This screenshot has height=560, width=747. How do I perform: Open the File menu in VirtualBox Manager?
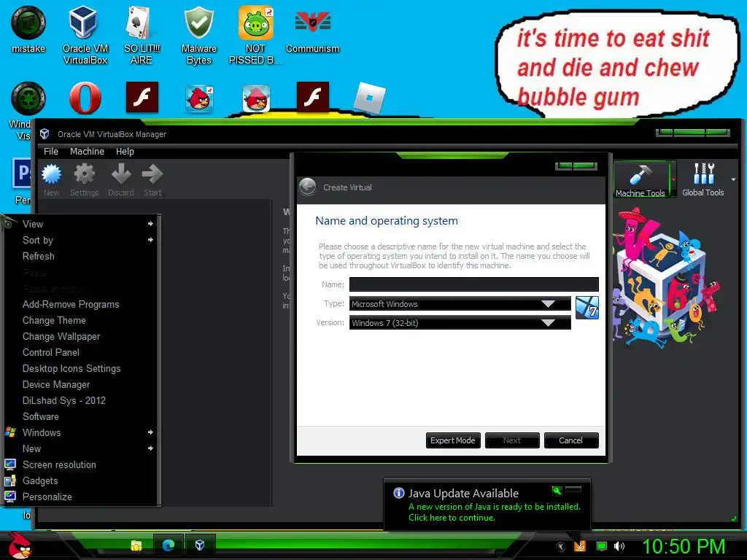point(51,152)
